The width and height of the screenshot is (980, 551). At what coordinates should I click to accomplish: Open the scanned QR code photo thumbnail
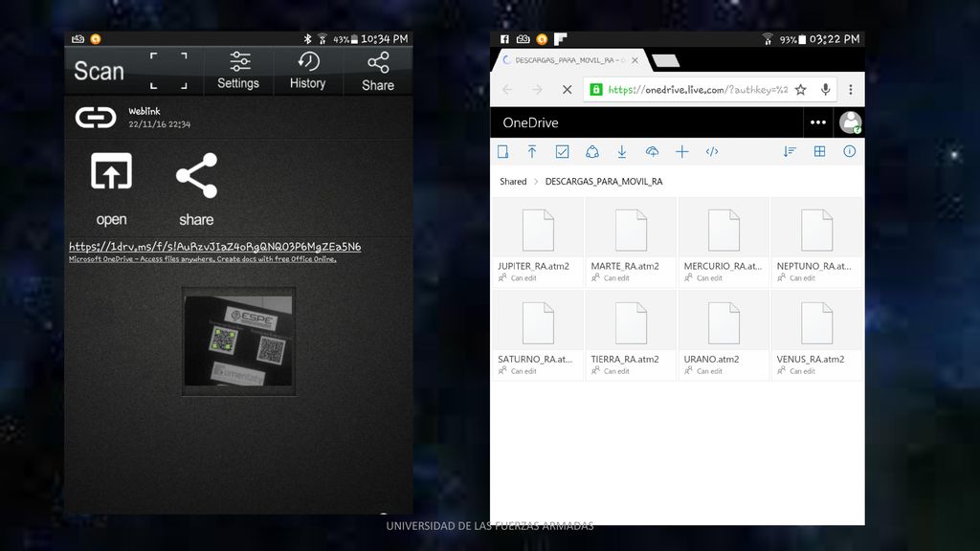[x=238, y=342]
